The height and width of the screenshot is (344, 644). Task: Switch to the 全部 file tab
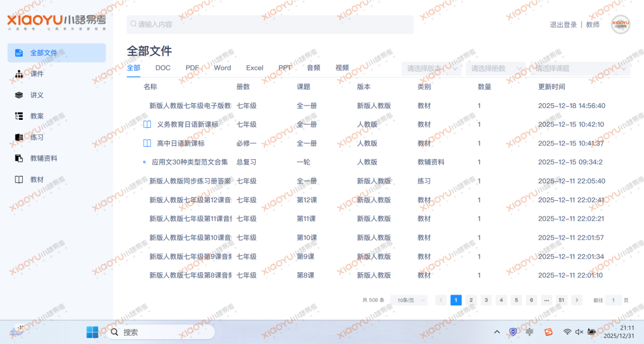click(x=134, y=68)
